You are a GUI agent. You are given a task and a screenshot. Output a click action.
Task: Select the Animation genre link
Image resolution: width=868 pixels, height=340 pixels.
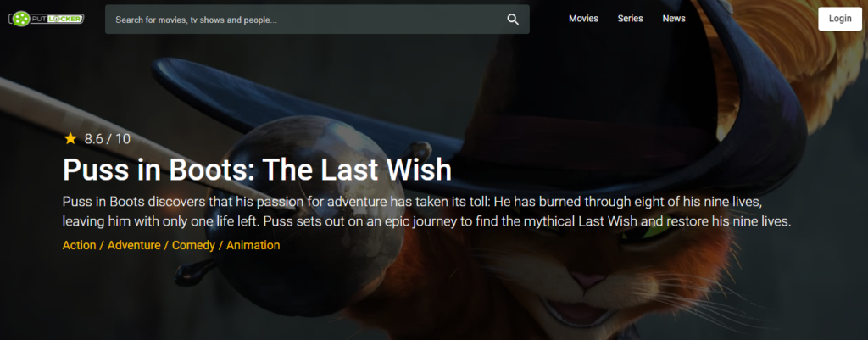(x=253, y=245)
